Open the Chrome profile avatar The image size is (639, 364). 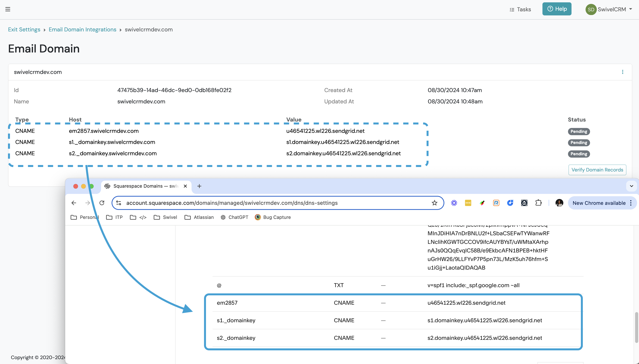[559, 203]
